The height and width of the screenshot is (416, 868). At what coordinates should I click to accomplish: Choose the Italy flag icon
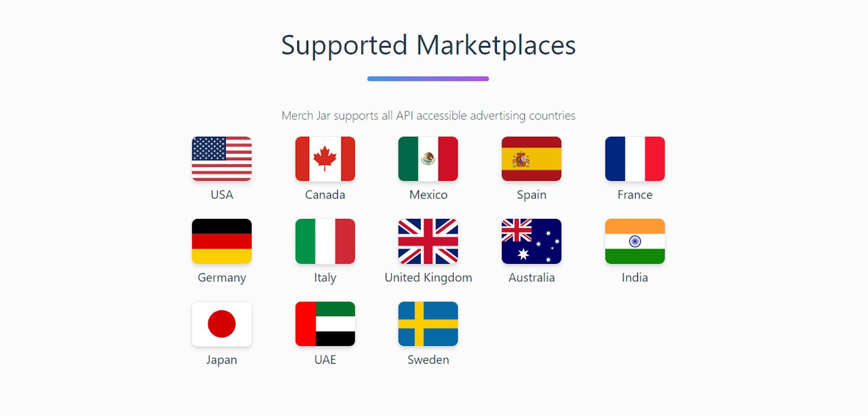click(325, 241)
